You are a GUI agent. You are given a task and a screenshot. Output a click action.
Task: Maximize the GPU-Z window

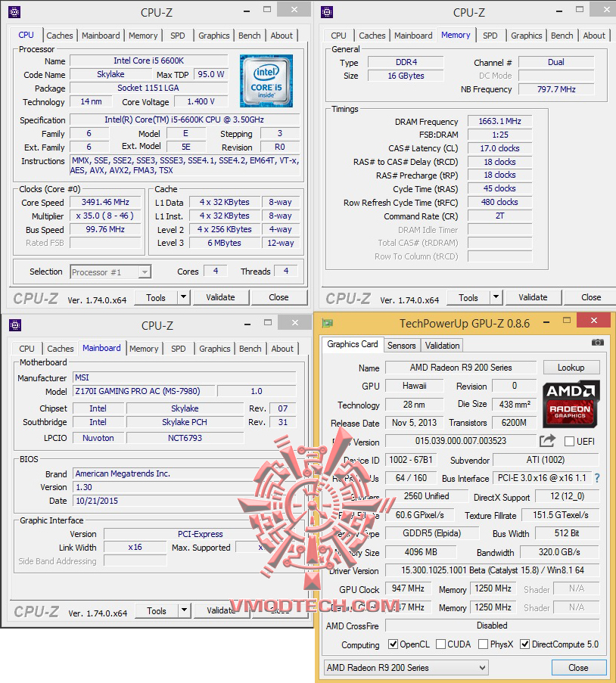(x=567, y=320)
